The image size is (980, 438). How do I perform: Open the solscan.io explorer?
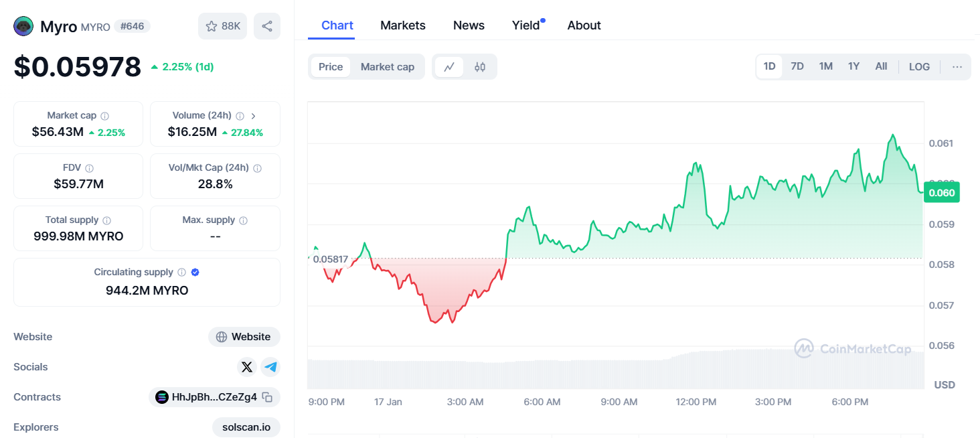(246, 427)
